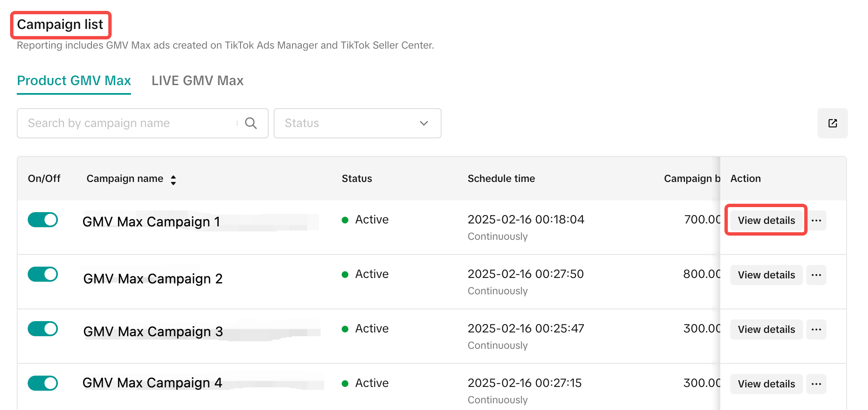
Task: View details of GMV Max Campaign 1
Action: coord(766,221)
